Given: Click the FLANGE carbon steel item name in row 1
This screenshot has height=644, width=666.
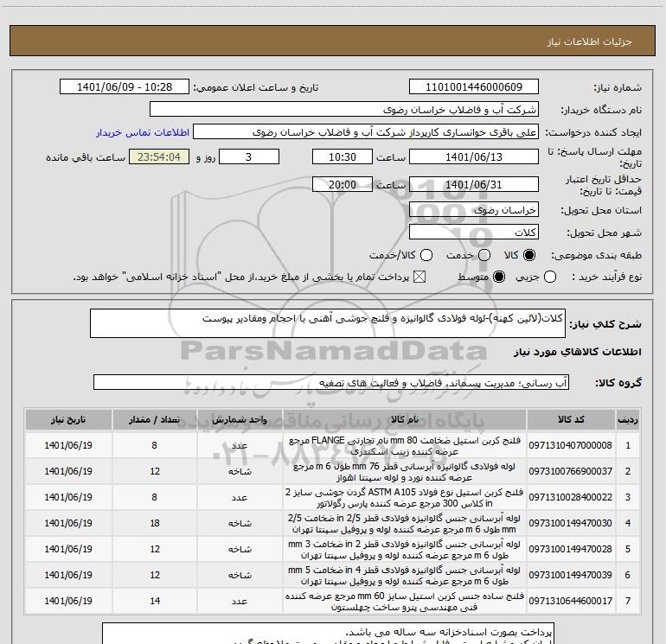Looking at the screenshot, I should [x=405, y=446].
